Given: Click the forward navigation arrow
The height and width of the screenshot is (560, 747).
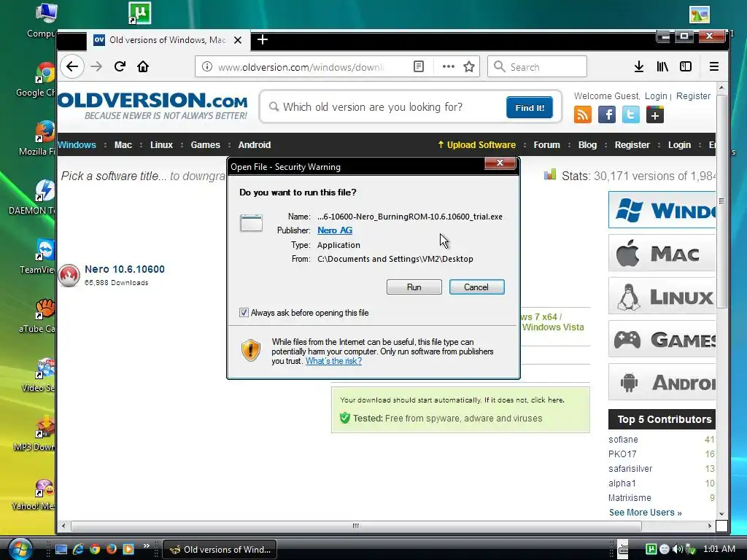Looking at the screenshot, I should pos(96,66).
